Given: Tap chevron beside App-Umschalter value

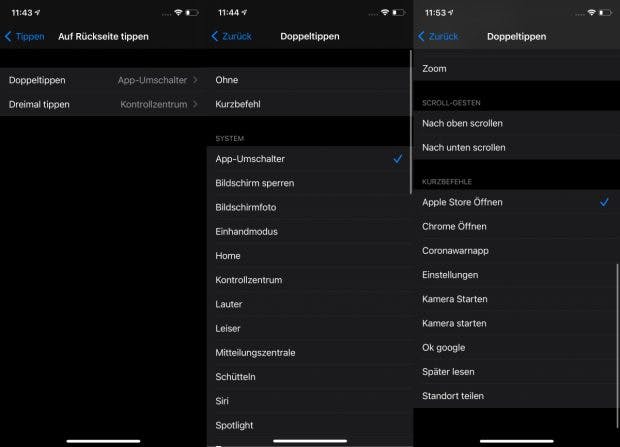Looking at the screenshot, I should pyautogui.click(x=195, y=80).
